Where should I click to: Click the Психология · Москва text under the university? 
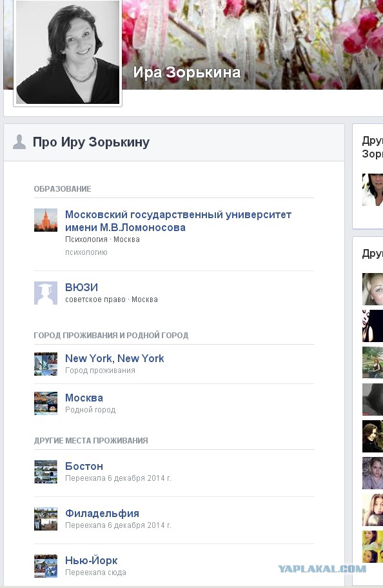pyautogui.click(x=103, y=239)
